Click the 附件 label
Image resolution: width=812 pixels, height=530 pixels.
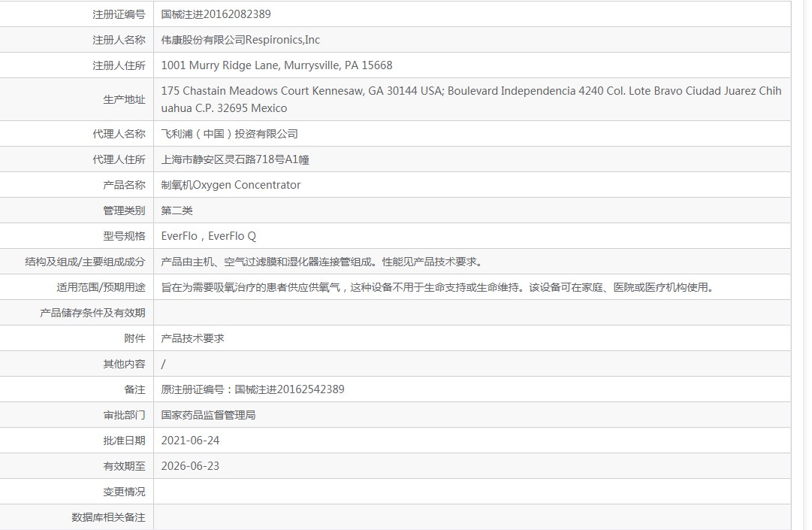coord(134,338)
